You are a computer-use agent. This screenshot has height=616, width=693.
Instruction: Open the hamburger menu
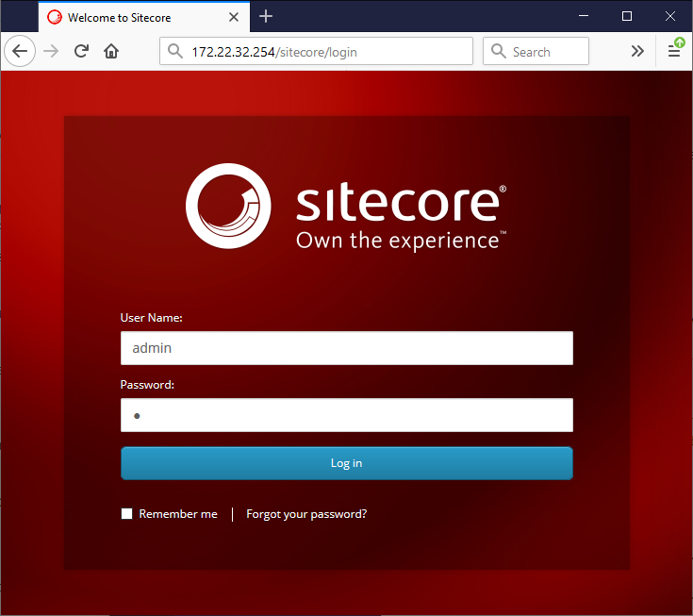(674, 52)
